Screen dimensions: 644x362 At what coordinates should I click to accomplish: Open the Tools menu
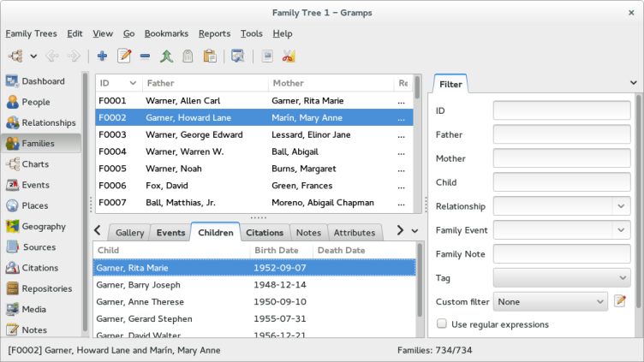[x=252, y=33]
